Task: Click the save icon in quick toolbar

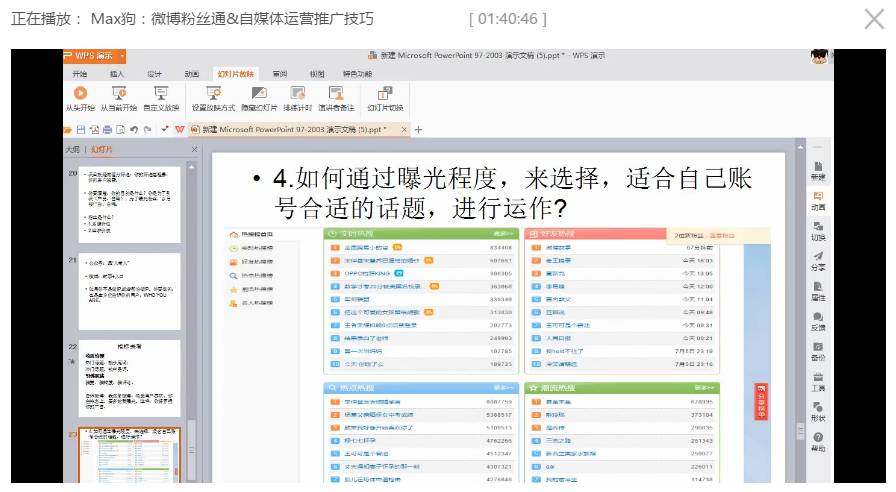Action: click(81, 130)
